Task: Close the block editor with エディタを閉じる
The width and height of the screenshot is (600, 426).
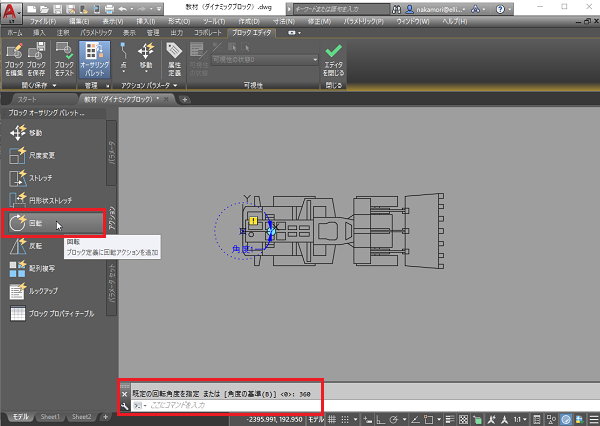Action: (333, 59)
